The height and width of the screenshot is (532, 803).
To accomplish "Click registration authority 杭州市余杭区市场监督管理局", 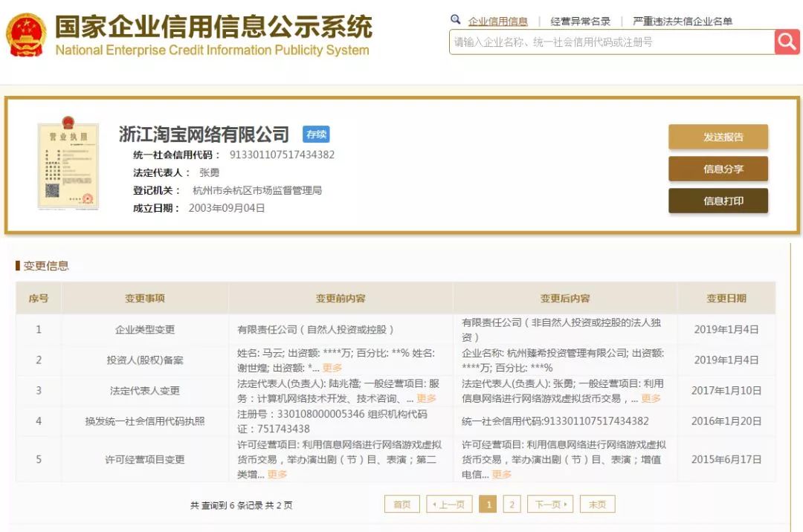I will coord(257,190).
